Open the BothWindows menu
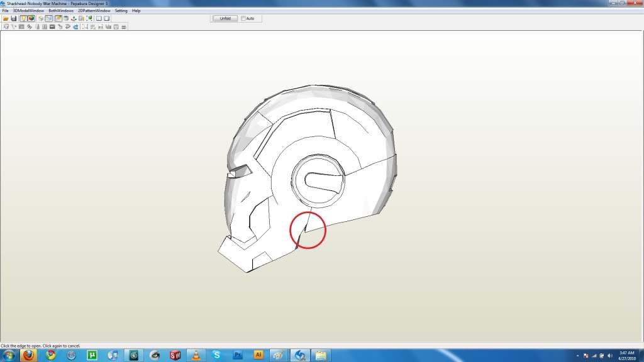 point(61,11)
